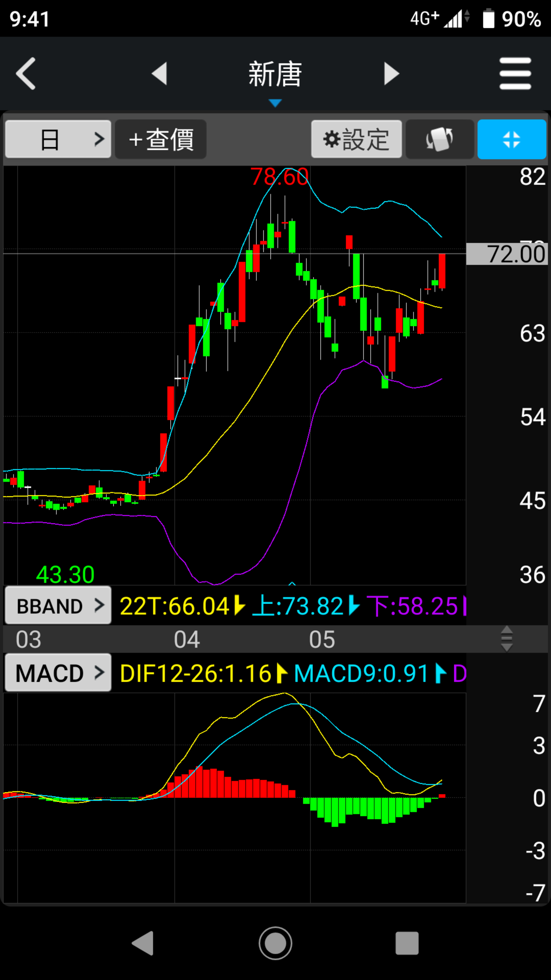
Task: Tap the +查價 price lookup button
Action: [161, 139]
